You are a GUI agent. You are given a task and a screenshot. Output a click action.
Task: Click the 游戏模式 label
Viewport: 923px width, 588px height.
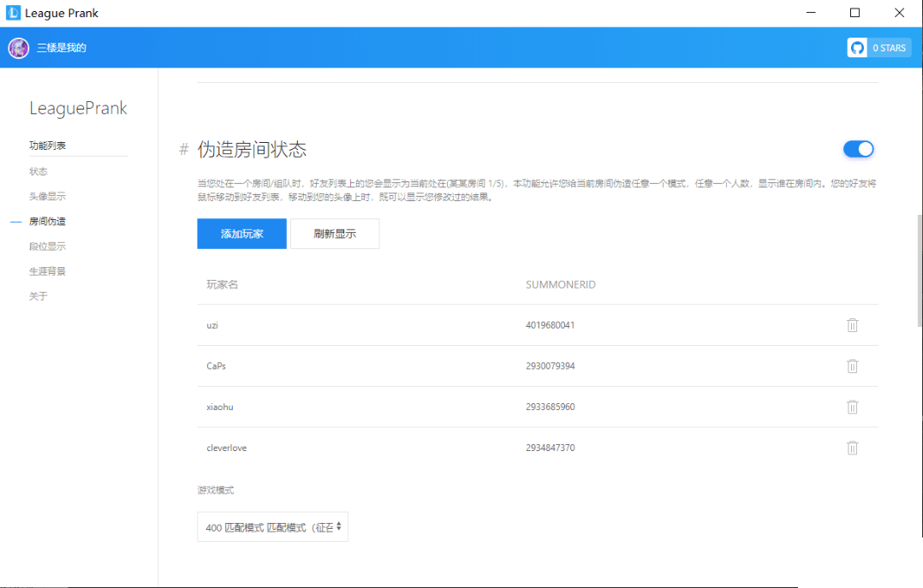click(x=216, y=490)
